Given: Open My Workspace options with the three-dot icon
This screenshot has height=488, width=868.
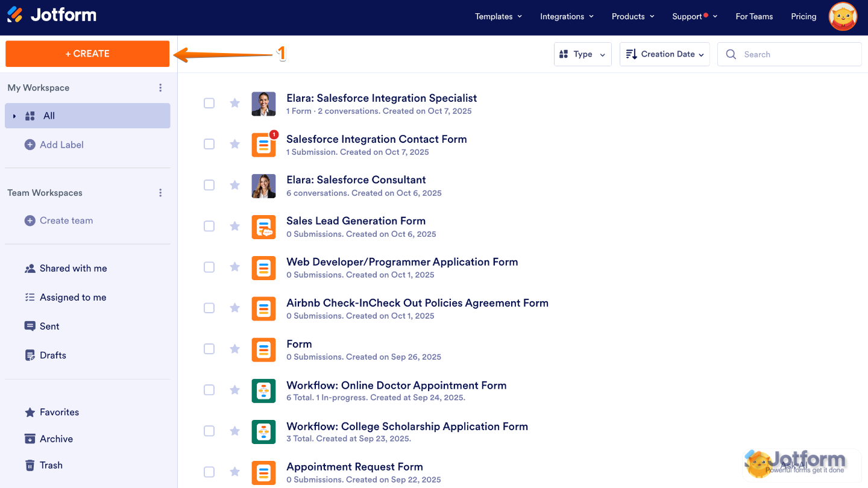Looking at the screenshot, I should click(x=160, y=87).
